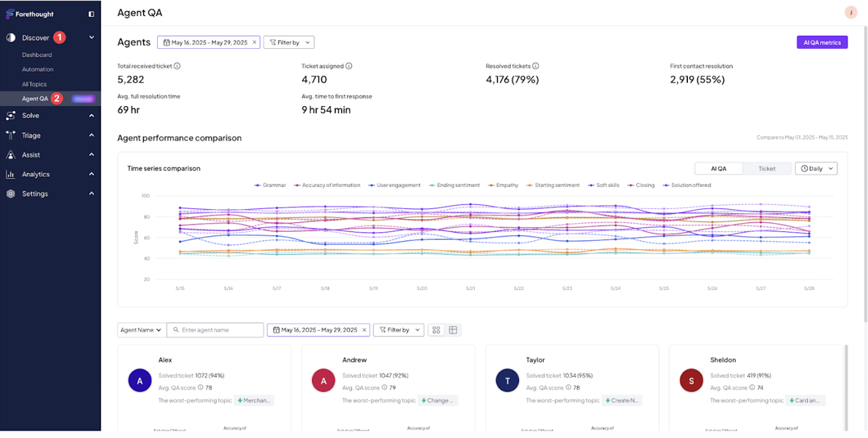Switch to the AI QA tab
Image resolution: width=868 pixels, height=438 pixels.
coord(718,169)
